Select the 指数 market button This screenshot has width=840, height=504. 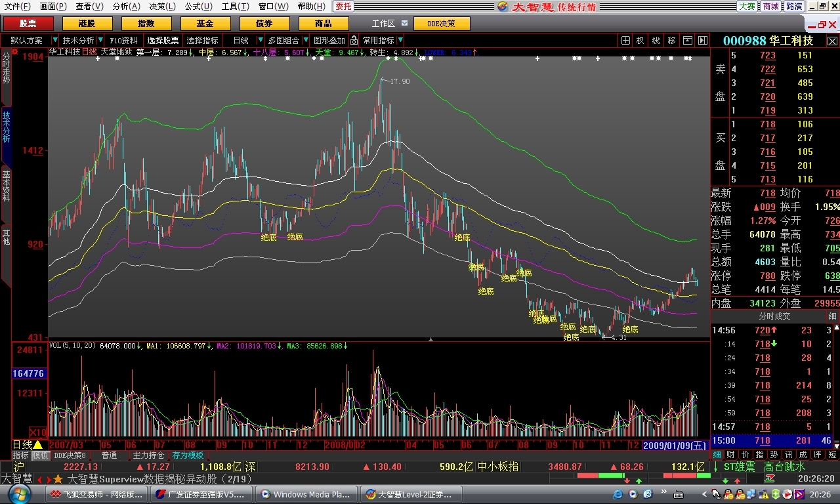point(146,24)
